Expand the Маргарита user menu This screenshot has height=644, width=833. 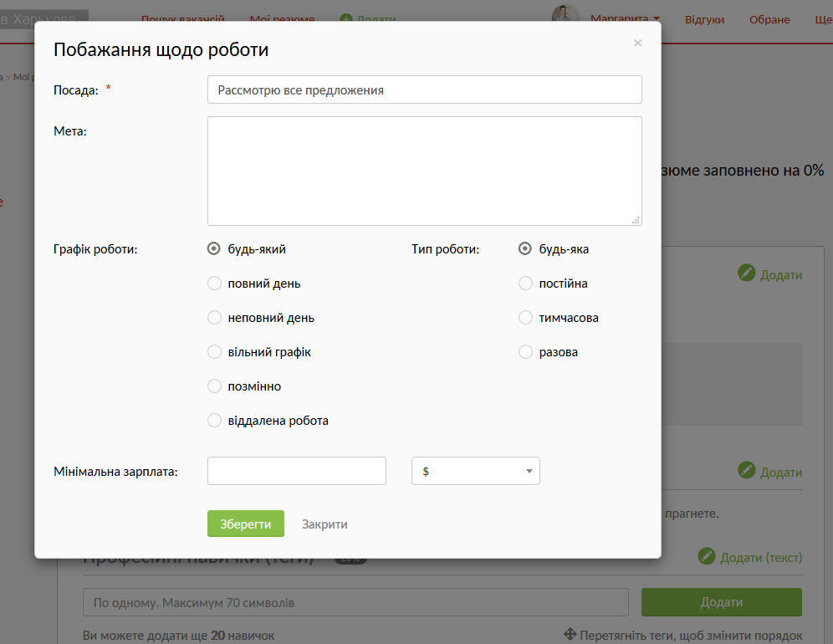[625, 18]
